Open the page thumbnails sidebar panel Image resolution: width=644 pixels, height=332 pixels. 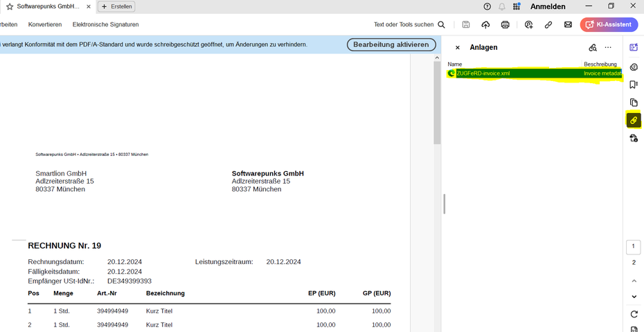click(x=634, y=103)
